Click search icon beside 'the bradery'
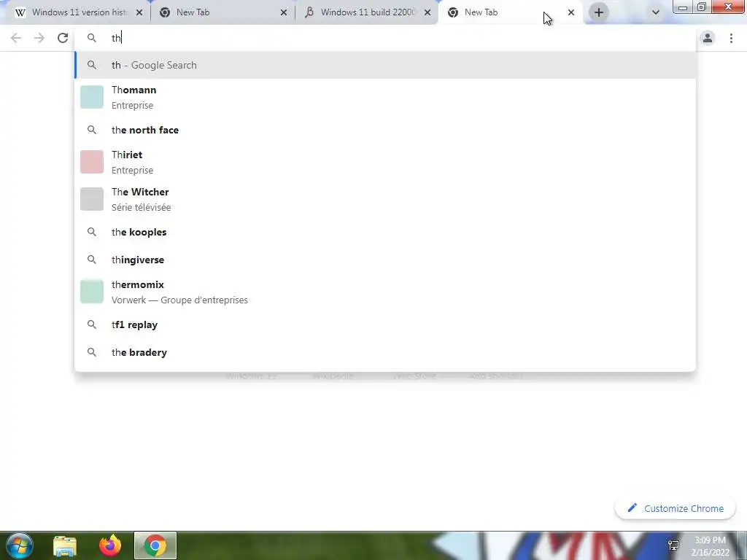This screenshot has height=560, width=747. point(91,352)
